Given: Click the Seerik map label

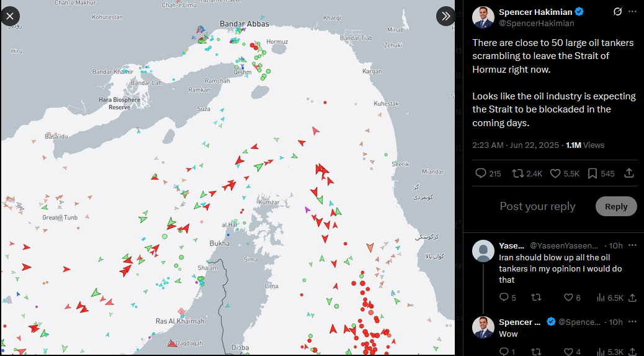Looking at the screenshot, I should click(400, 164).
